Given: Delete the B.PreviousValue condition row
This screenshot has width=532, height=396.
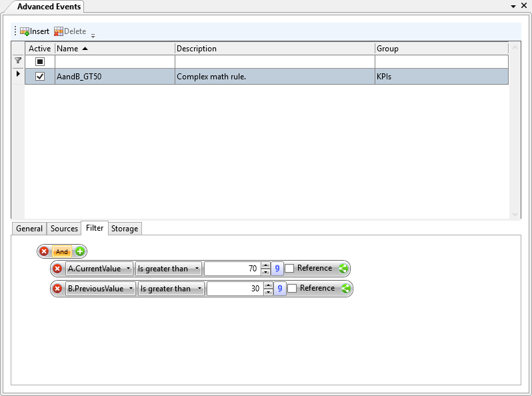Looking at the screenshot, I should click(58, 289).
